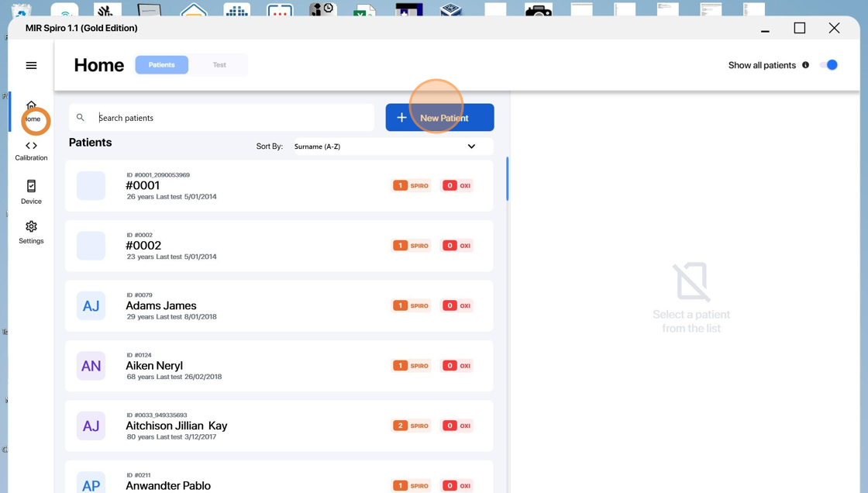This screenshot has height=493, width=868.
Task: Open the hamburger navigation menu
Action: [x=32, y=65]
